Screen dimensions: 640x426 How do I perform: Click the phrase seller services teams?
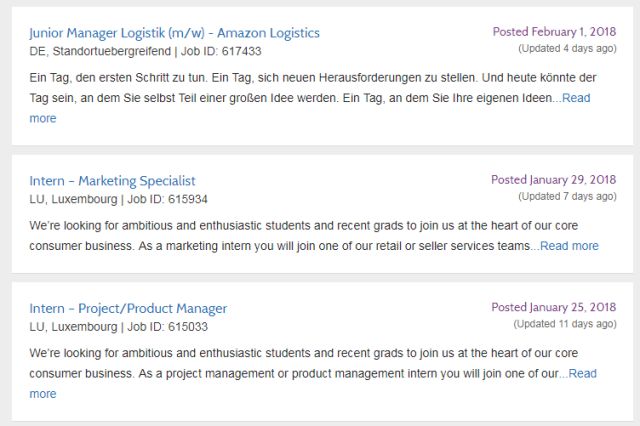click(479, 246)
